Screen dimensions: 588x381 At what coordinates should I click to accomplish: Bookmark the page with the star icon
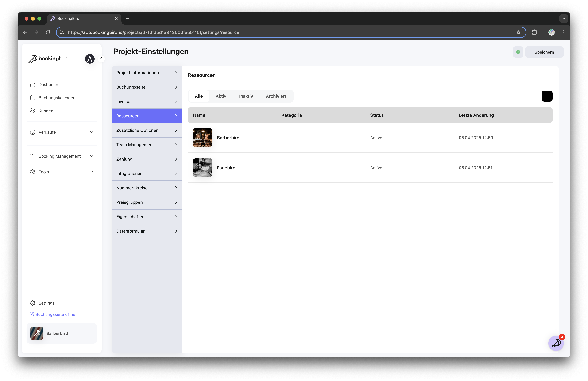tap(518, 32)
